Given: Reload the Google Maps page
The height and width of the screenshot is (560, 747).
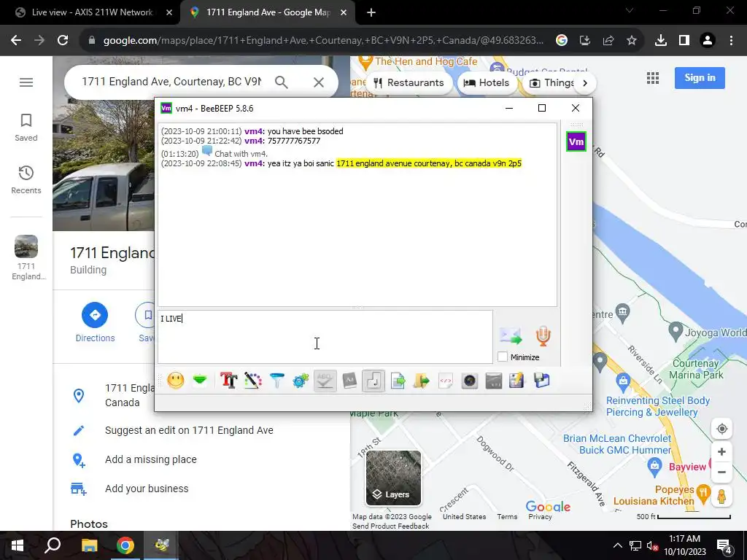Looking at the screenshot, I should (x=63, y=41).
